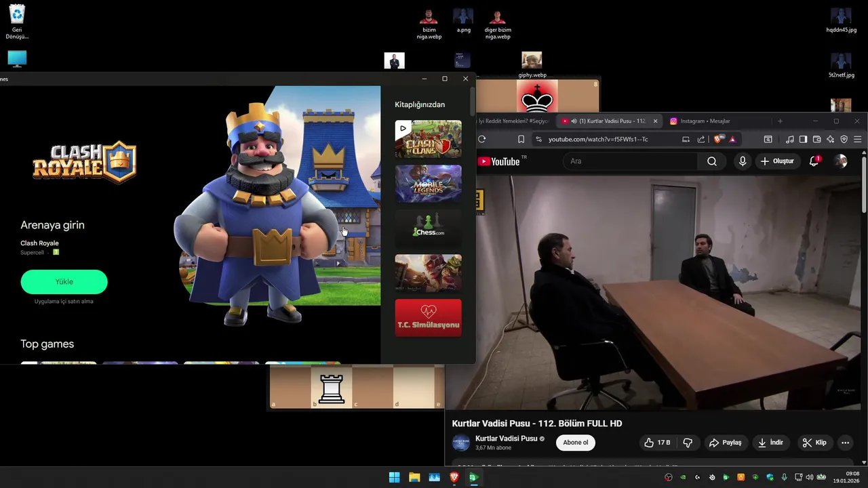Launch T.C. Simülasyonu game tile
Image resolution: width=868 pixels, height=488 pixels.
[428, 318]
